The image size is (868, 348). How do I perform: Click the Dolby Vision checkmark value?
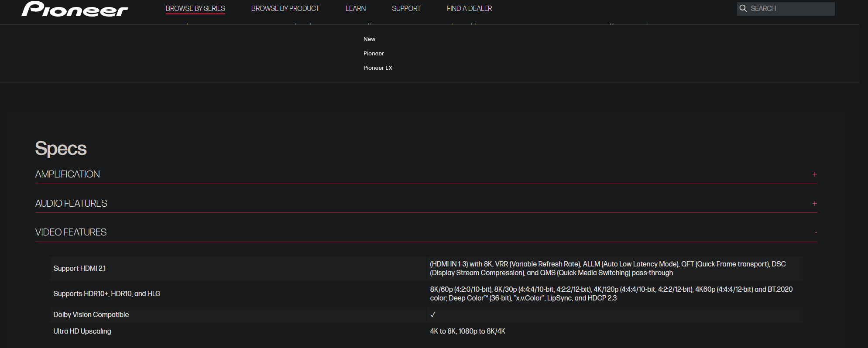[x=433, y=315]
